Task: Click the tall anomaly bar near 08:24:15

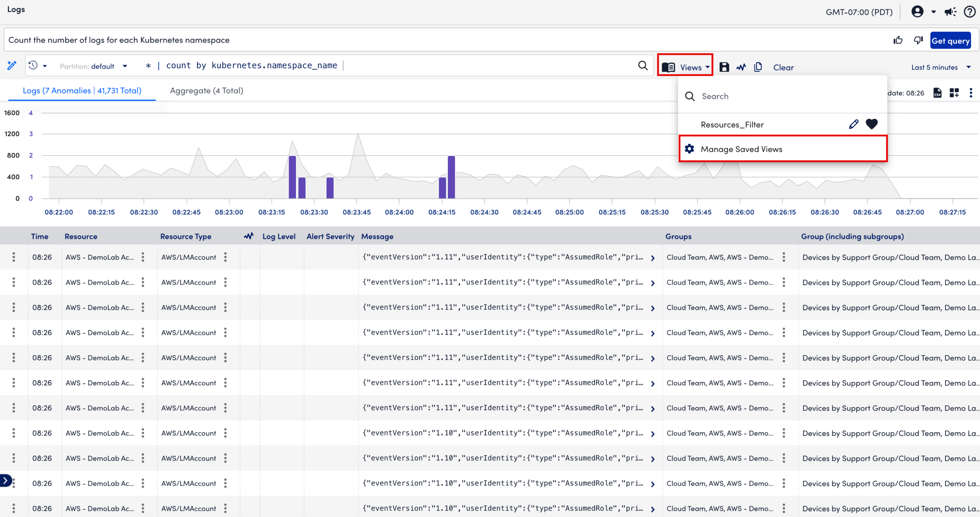Action: pos(451,177)
